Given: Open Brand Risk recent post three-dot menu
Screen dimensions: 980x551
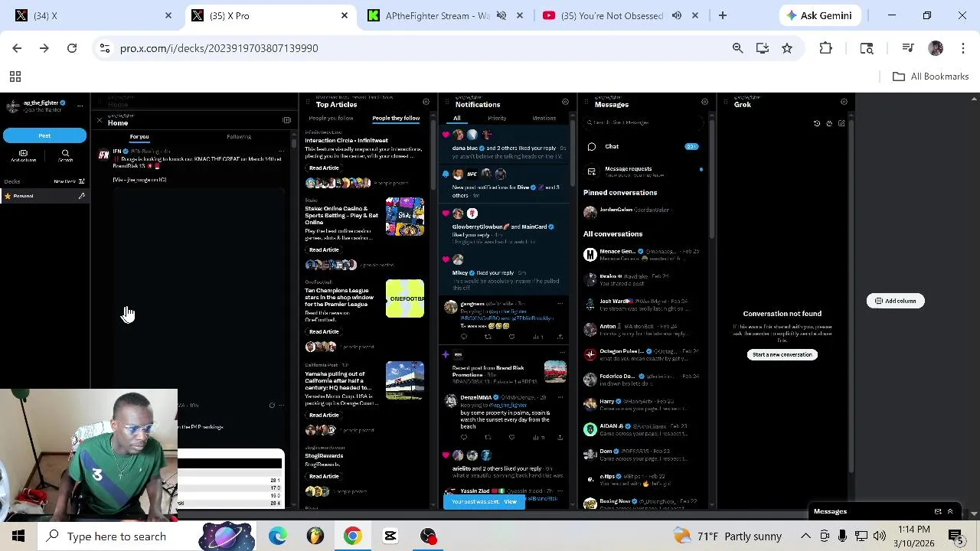Looking at the screenshot, I should [561, 354].
